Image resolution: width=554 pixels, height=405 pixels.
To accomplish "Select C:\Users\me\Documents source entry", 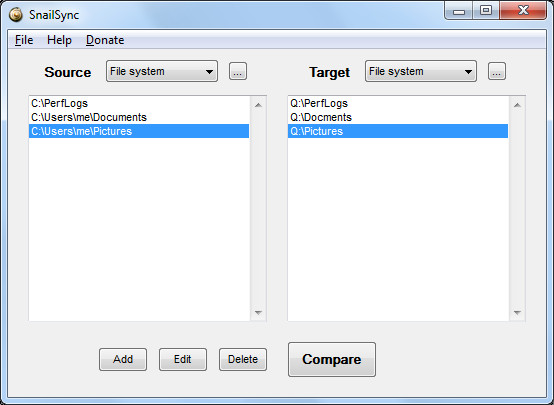I will [139, 117].
